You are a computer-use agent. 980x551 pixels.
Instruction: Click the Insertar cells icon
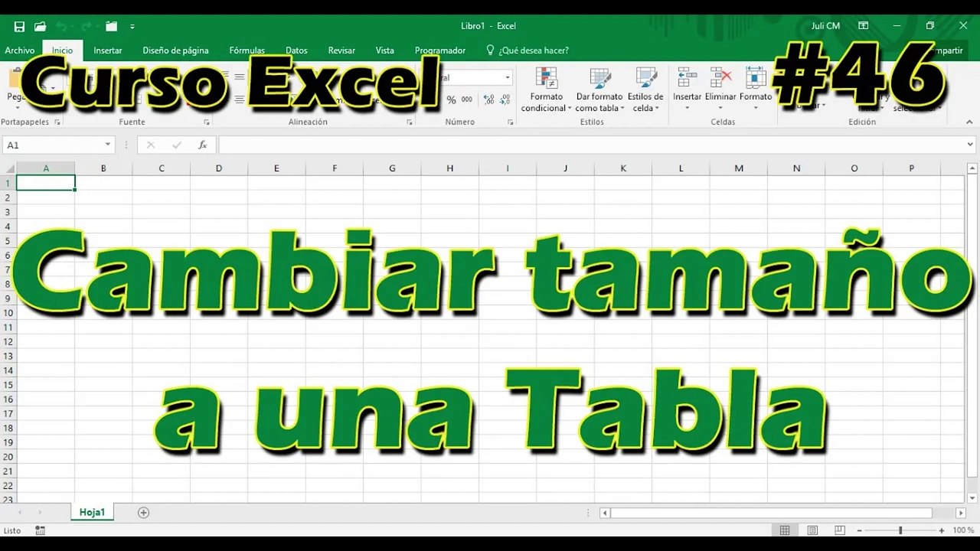(687, 77)
